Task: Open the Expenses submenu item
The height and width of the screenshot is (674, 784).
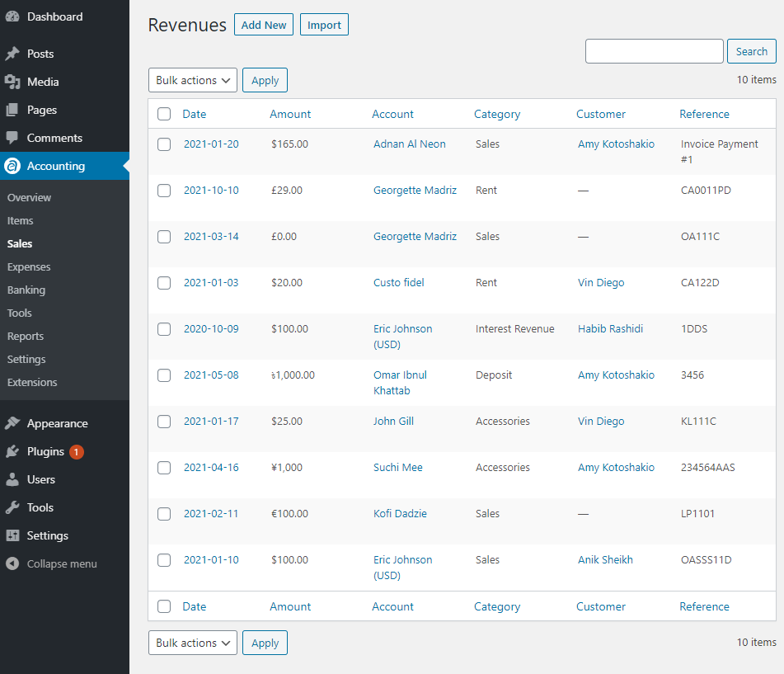Action: click(x=29, y=266)
